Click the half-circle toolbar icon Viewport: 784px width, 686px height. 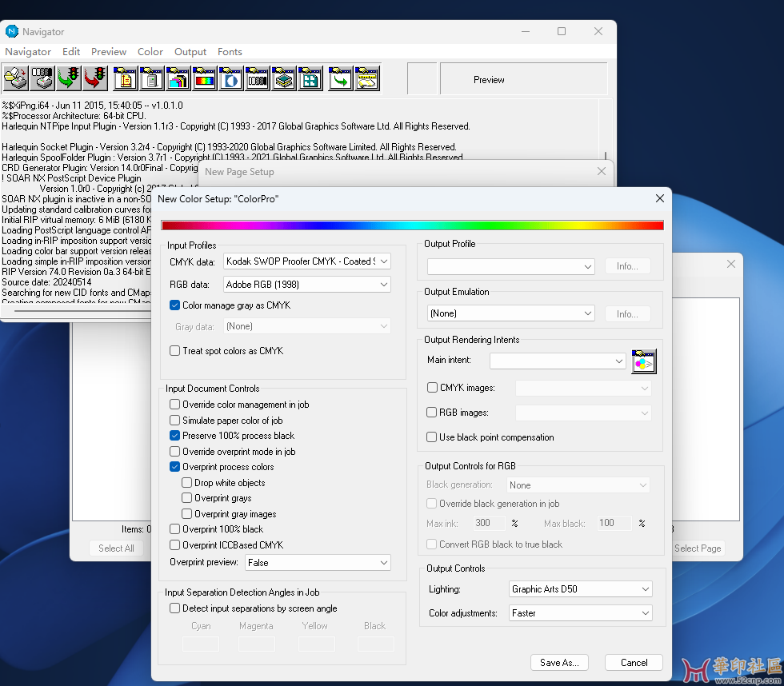point(231,78)
